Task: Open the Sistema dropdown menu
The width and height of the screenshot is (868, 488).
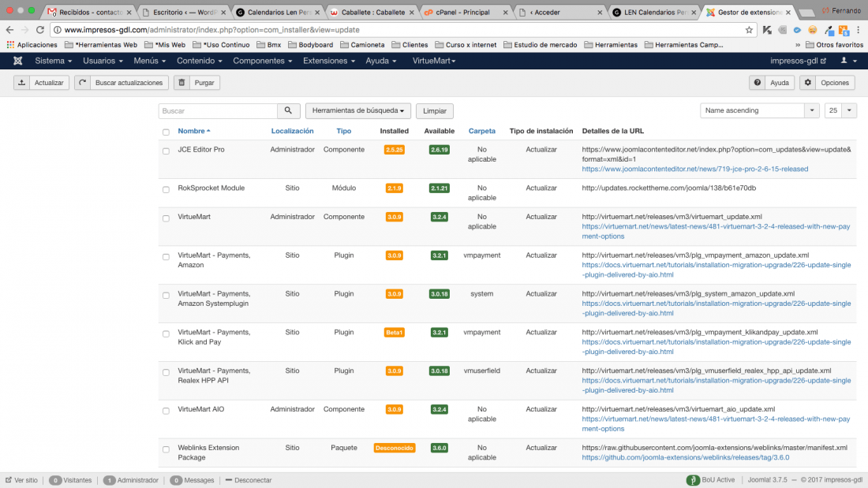Action: pos(53,61)
